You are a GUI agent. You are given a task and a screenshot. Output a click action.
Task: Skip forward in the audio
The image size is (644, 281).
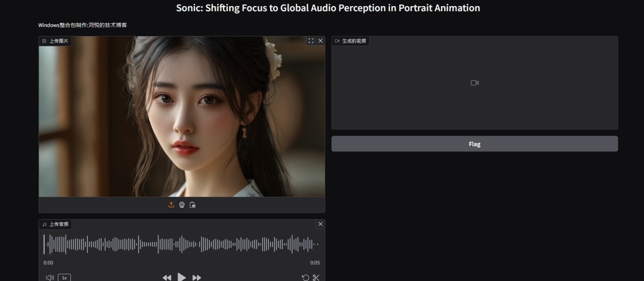pyautogui.click(x=197, y=277)
